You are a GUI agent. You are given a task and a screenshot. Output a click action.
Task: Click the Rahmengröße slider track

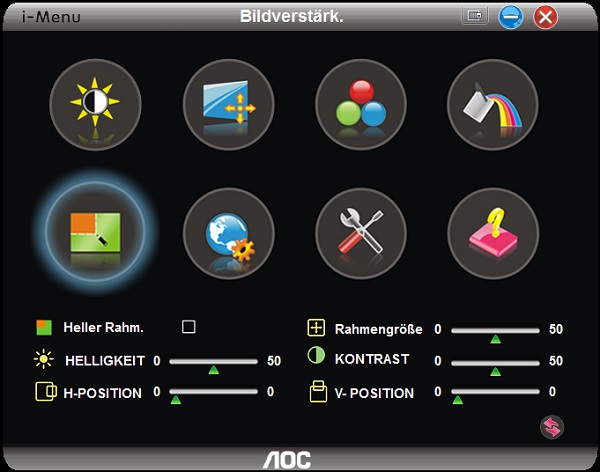point(495,330)
